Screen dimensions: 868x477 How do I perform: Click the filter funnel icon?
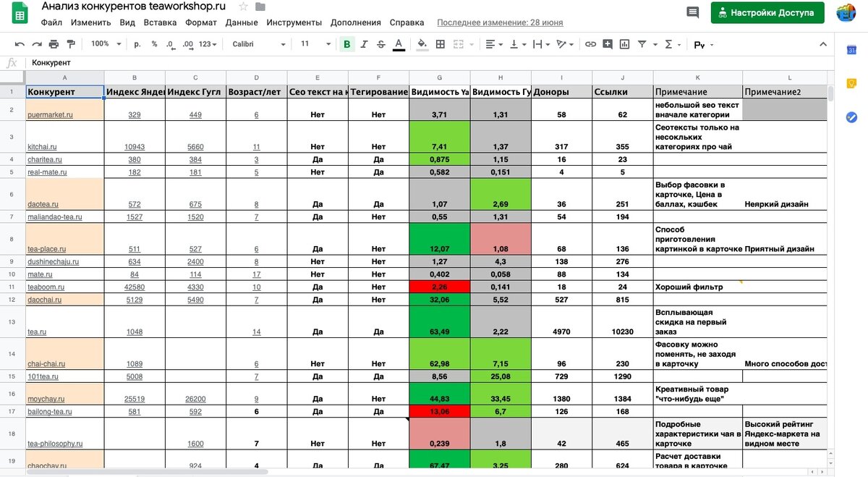[x=642, y=44]
